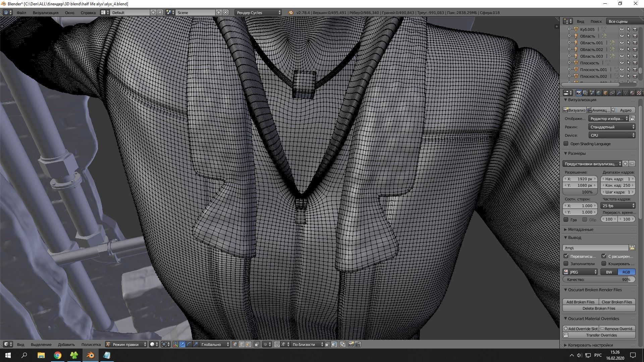644x362 pixels.
Task: Click the Transfer Overrides button
Action: tap(599, 335)
